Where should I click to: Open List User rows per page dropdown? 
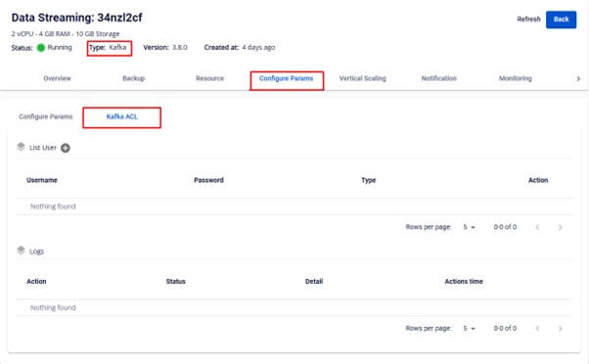point(469,227)
